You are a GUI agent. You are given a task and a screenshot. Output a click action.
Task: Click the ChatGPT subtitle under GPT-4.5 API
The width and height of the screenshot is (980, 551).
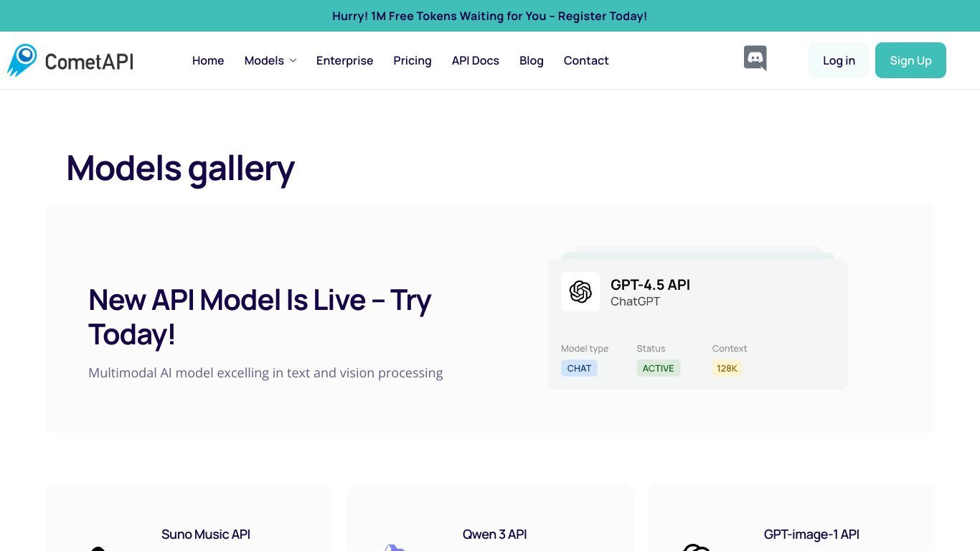(635, 301)
